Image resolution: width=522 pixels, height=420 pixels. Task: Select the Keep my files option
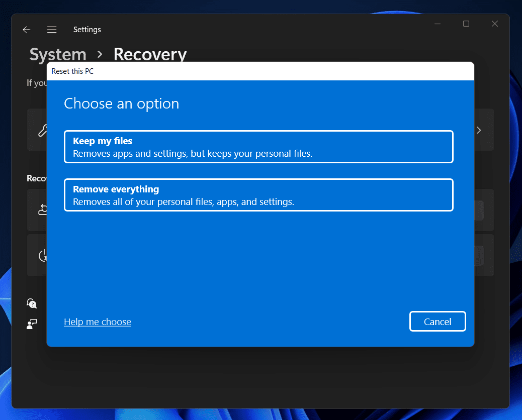pyautogui.click(x=258, y=146)
